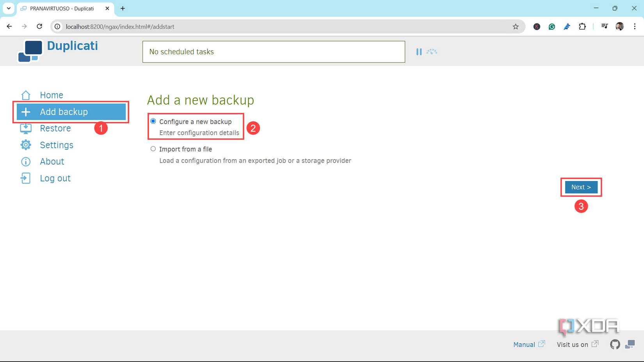Open the Manual link in the footer
This screenshot has height=362, width=644.
coord(524,344)
